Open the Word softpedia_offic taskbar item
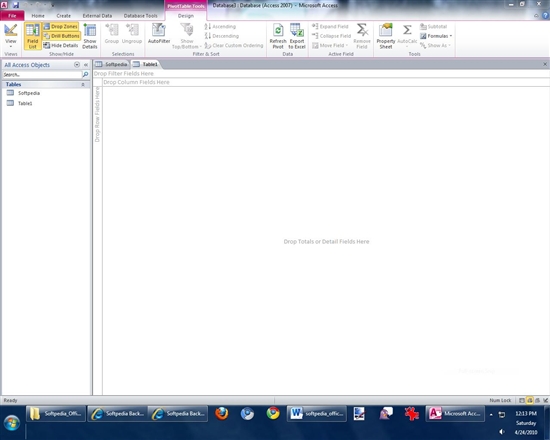 coord(317,414)
